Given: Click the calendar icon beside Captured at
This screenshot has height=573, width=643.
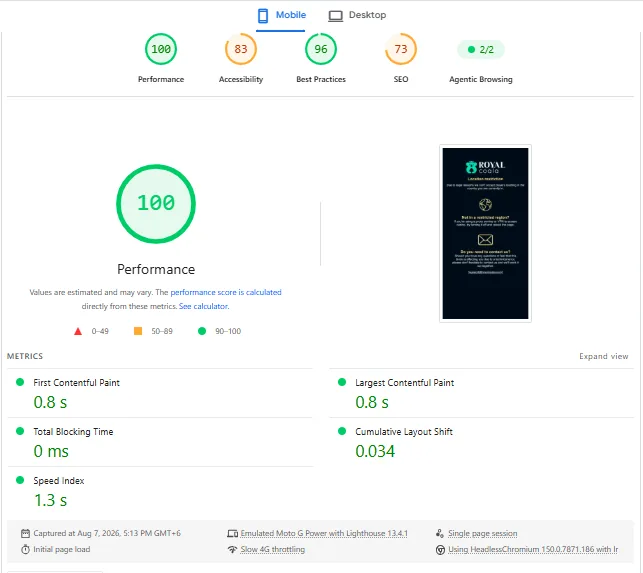Looking at the screenshot, I should [25, 533].
